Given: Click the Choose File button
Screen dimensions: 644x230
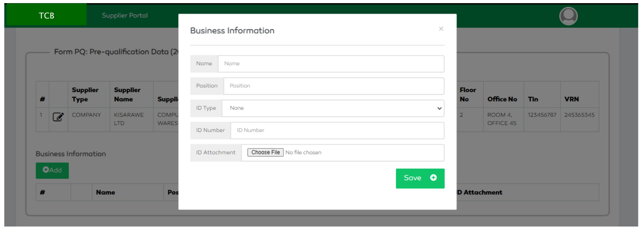Looking at the screenshot, I should (x=265, y=153).
